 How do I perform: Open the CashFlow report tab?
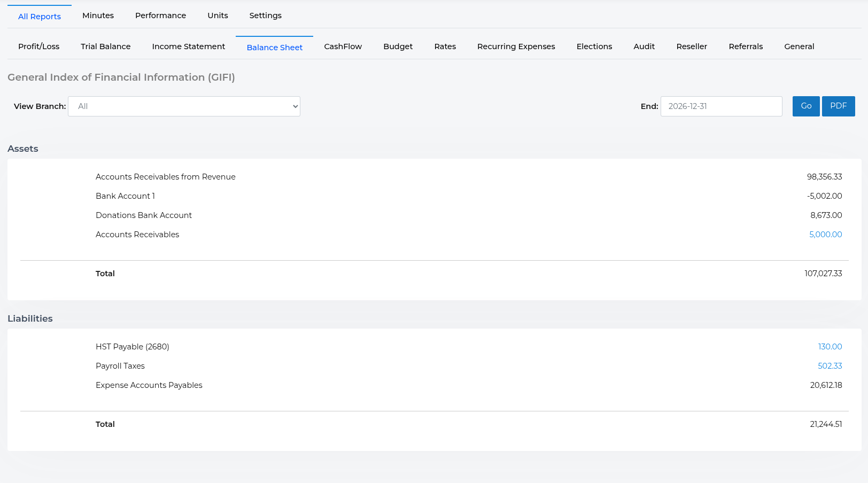[x=343, y=46]
